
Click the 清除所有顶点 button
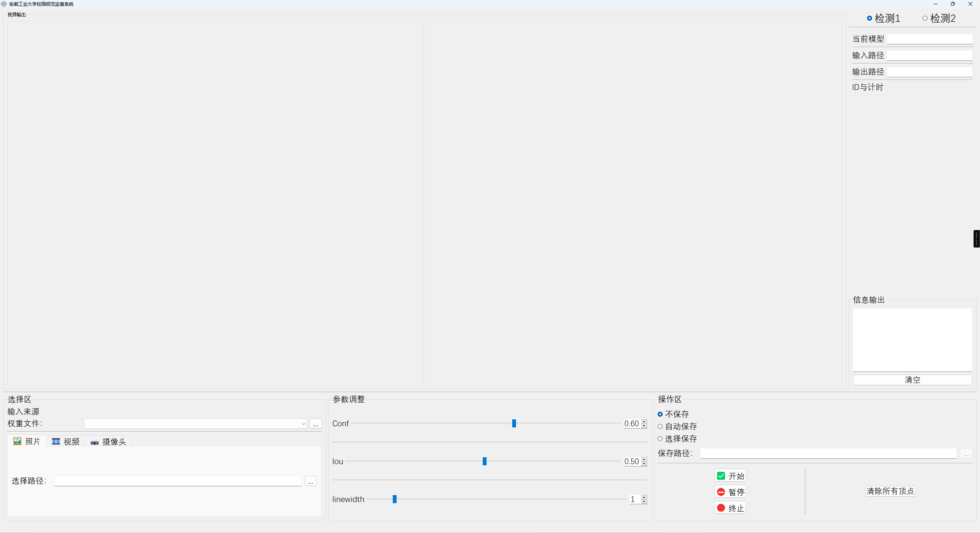pos(890,491)
